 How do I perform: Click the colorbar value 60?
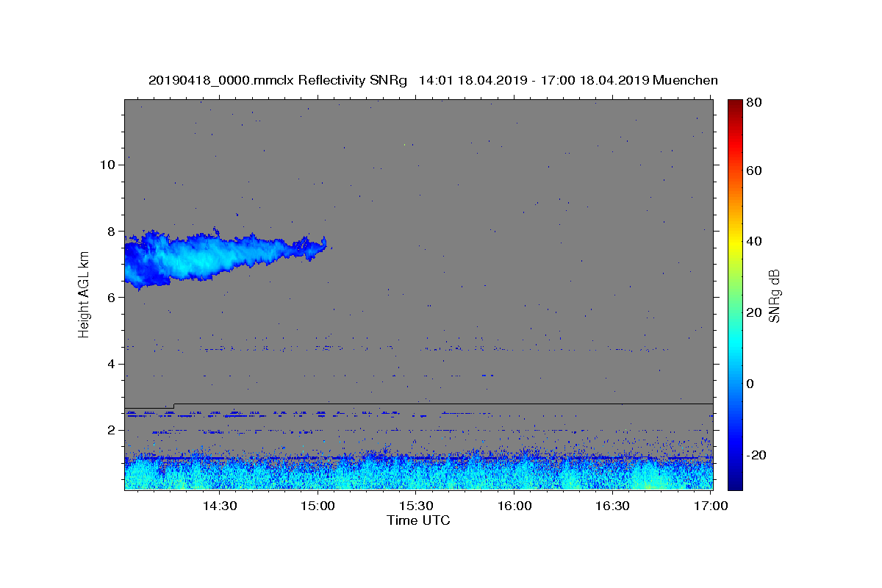coord(753,171)
